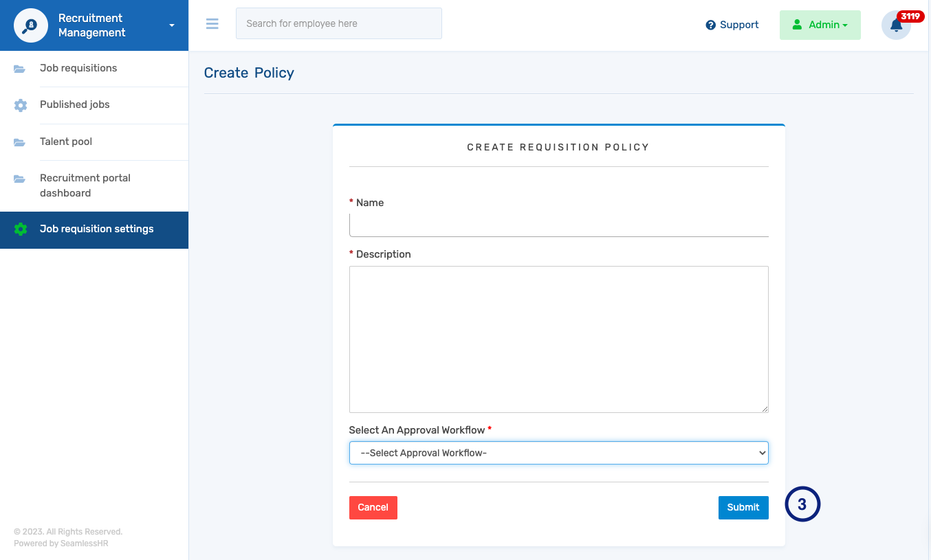Select Job requisition settings in the sidebar
This screenshot has height=560, width=931.
[96, 229]
